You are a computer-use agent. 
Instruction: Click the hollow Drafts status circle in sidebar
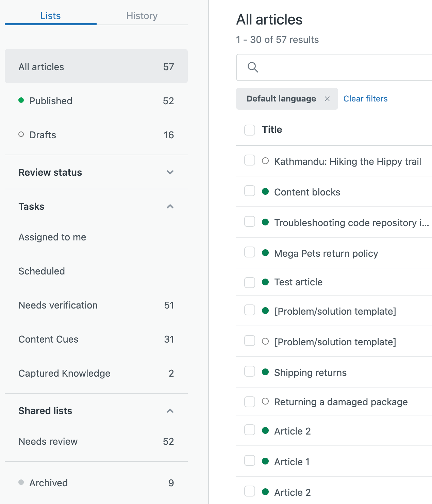click(21, 135)
